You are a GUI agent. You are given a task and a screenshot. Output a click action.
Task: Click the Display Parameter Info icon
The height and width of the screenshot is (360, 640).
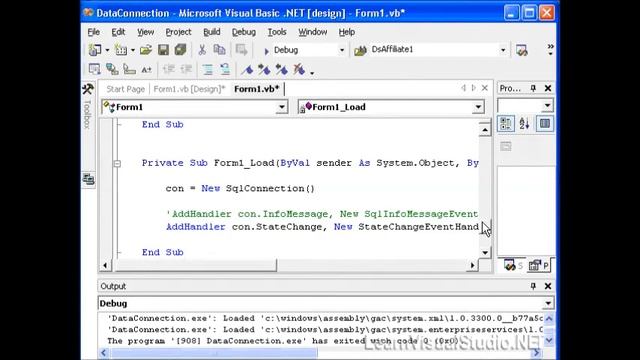tap(112, 69)
